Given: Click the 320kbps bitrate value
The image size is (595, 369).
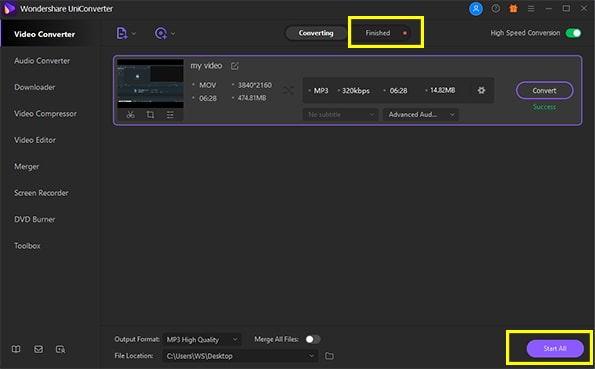Looking at the screenshot, I should click(356, 91).
